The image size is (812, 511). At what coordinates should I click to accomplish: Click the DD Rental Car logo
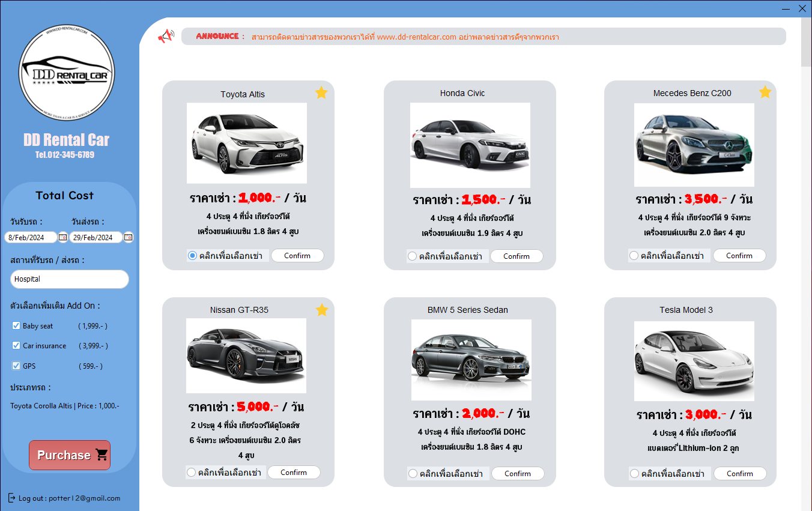(x=66, y=73)
